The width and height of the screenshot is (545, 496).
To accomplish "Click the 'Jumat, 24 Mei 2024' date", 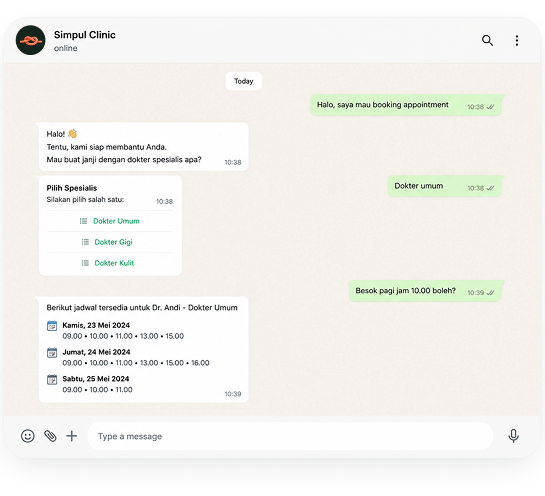I will (96, 352).
